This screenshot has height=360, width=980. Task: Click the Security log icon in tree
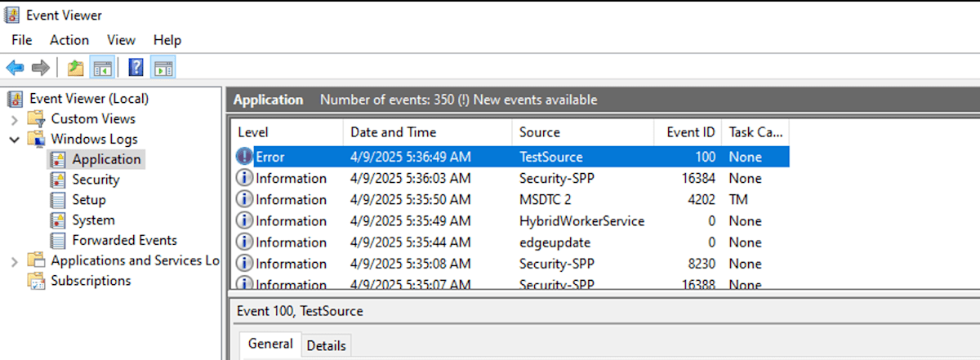[58, 180]
